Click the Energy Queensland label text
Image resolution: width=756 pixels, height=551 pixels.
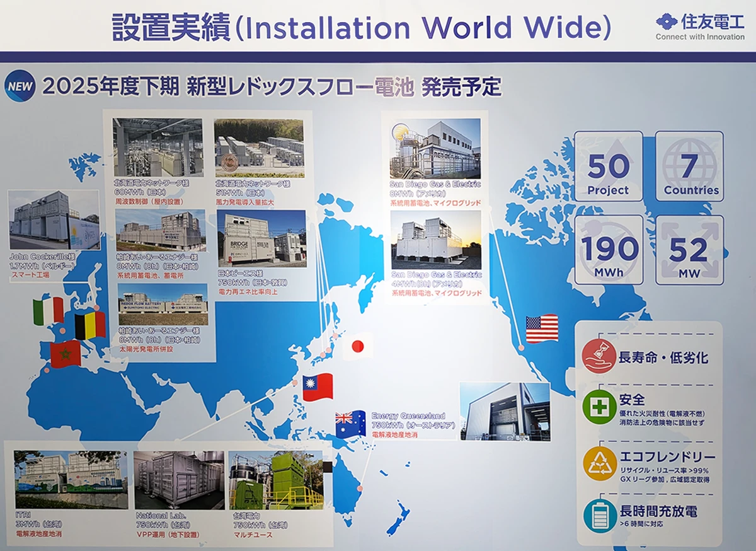point(408,416)
